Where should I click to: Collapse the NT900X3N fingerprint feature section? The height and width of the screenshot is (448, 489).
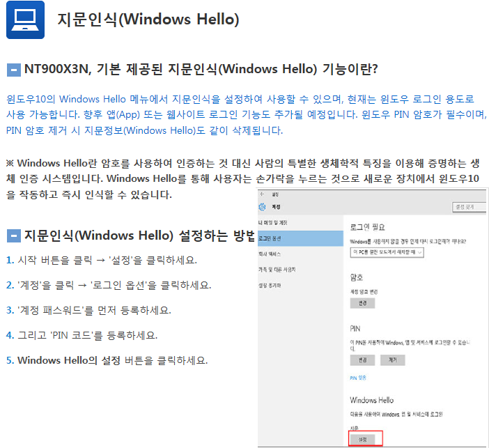(14, 70)
